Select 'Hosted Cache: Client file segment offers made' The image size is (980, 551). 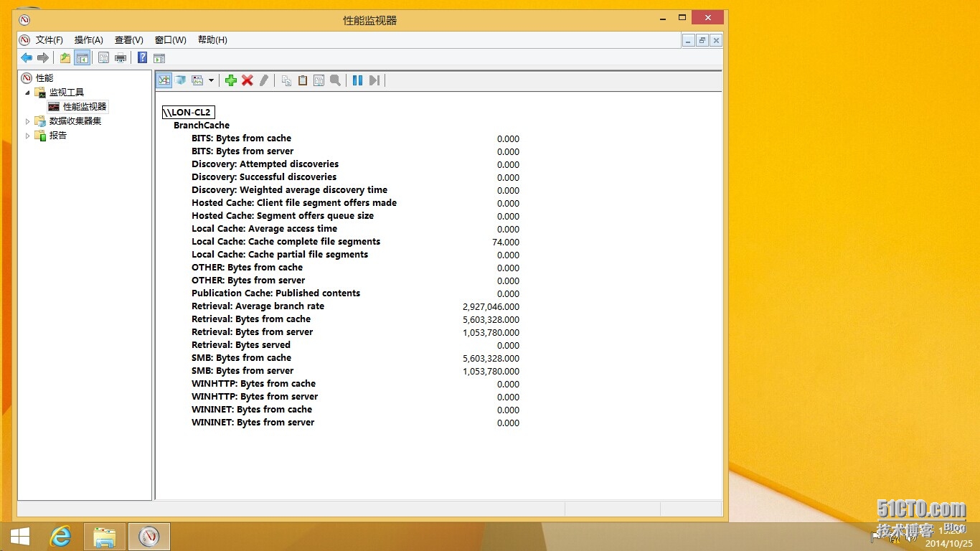(294, 202)
